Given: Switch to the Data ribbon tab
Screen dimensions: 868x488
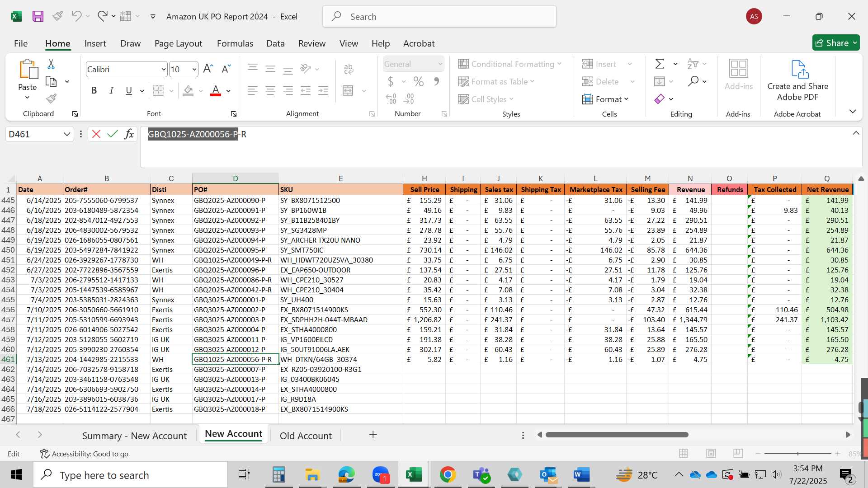Looking at the screenshot, I should [x=275, y=43].
